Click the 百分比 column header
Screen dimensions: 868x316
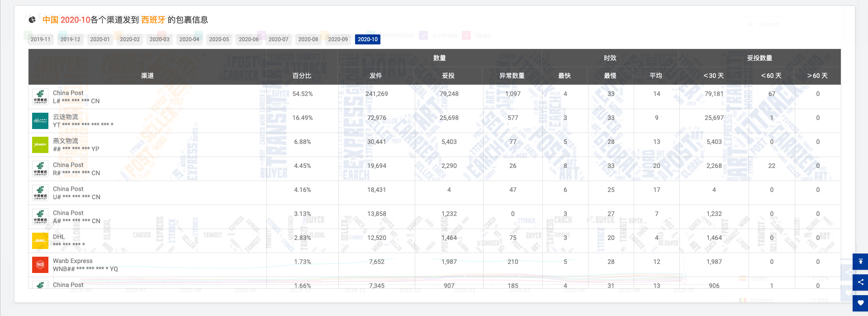pyautogui.click(x=302, y=76)
